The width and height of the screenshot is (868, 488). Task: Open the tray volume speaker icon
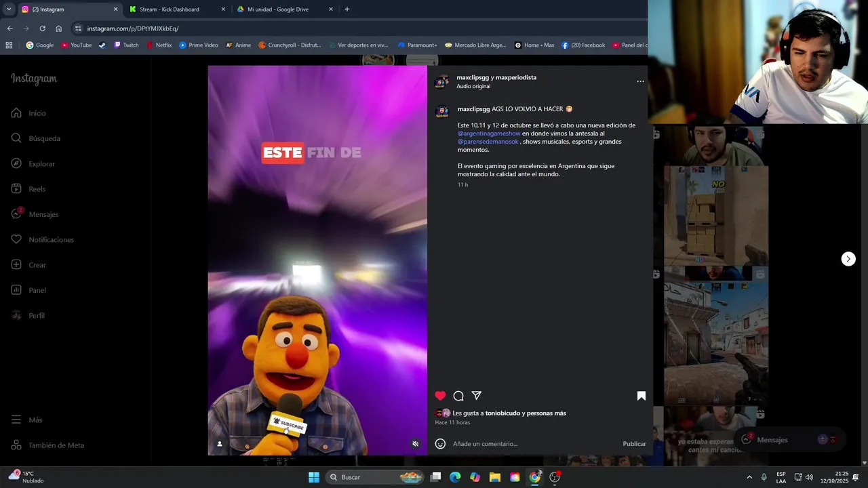809,477
